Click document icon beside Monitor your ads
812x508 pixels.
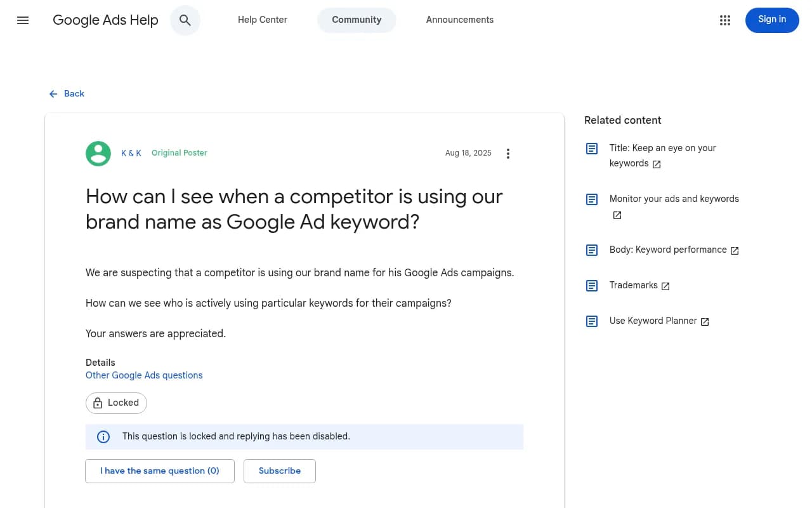pos(592,199)
